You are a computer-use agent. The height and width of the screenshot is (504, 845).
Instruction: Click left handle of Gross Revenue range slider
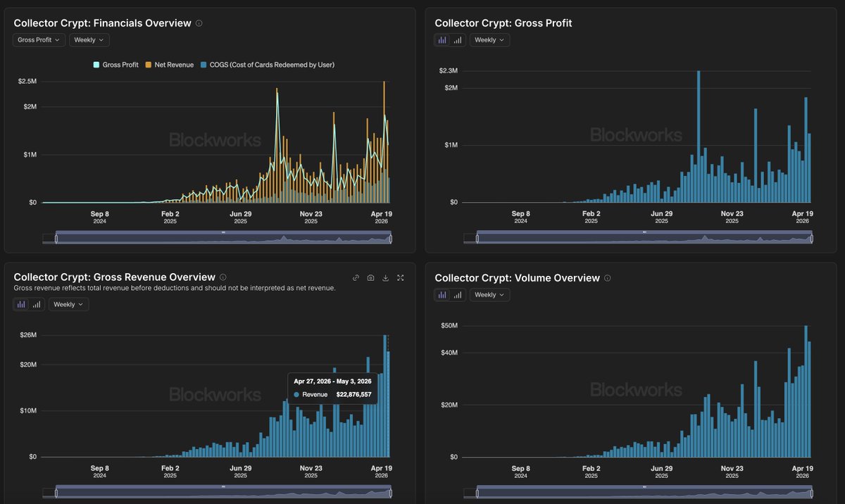(x=56, y=493)
